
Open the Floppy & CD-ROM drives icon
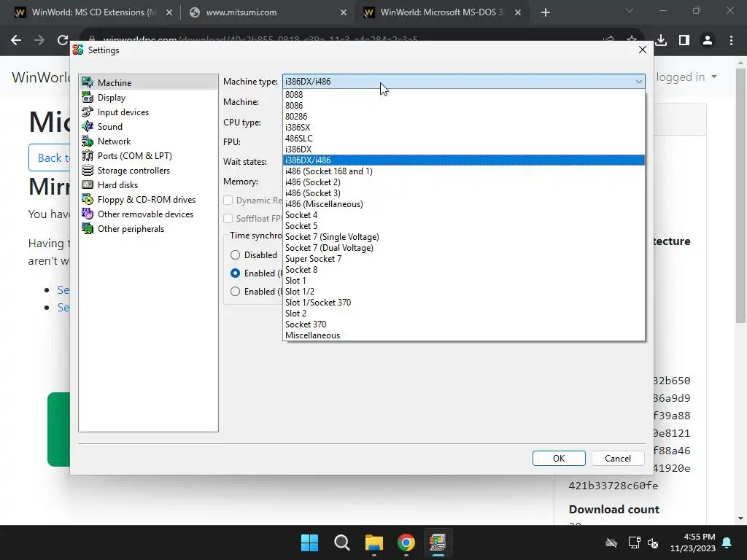(88, 200)
